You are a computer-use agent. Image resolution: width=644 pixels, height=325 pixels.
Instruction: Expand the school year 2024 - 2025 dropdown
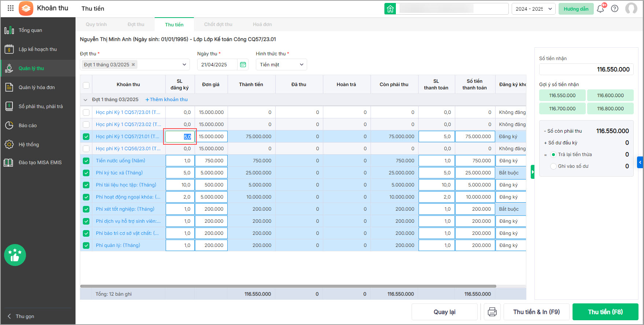click(533, 9)
